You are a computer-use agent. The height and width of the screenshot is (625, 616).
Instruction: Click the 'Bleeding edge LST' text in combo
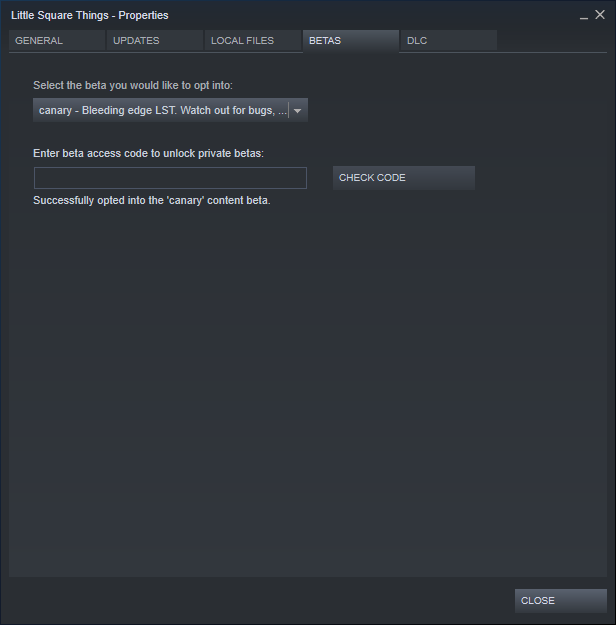coord(129,110)
